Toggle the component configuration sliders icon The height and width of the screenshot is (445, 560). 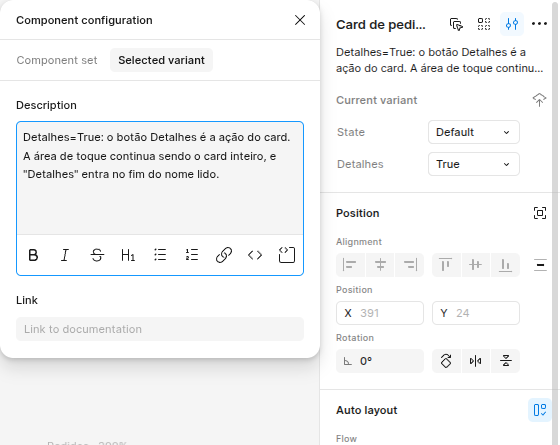(x=512, y=24)
